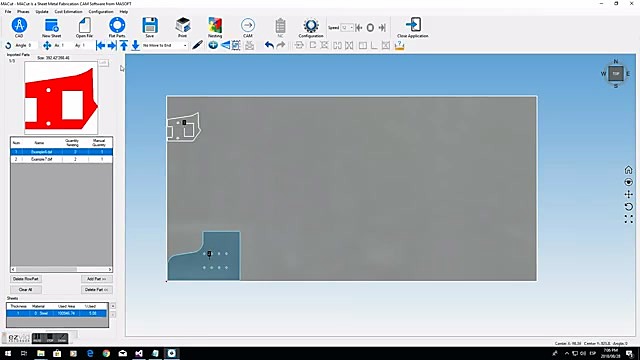640x360 pixels.
Task: Open the CAD module
Action: (x=19, y=26)
